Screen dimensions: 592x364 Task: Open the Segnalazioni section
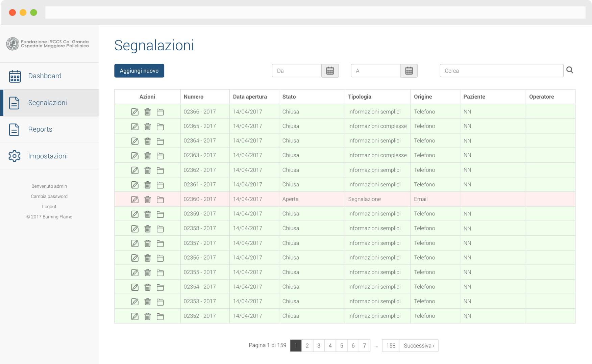point(49,103)
